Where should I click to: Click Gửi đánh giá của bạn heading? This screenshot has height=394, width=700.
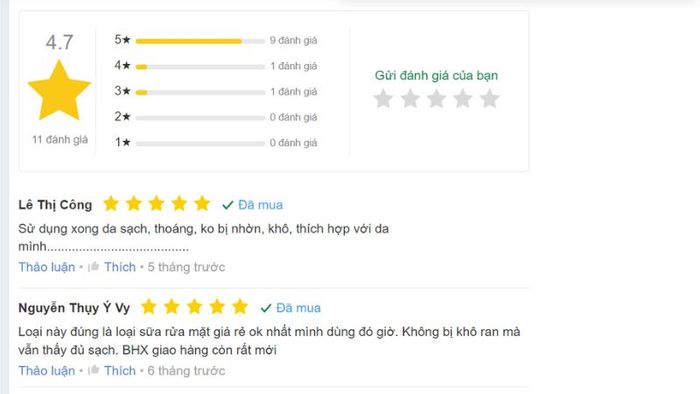pos(436,75)
